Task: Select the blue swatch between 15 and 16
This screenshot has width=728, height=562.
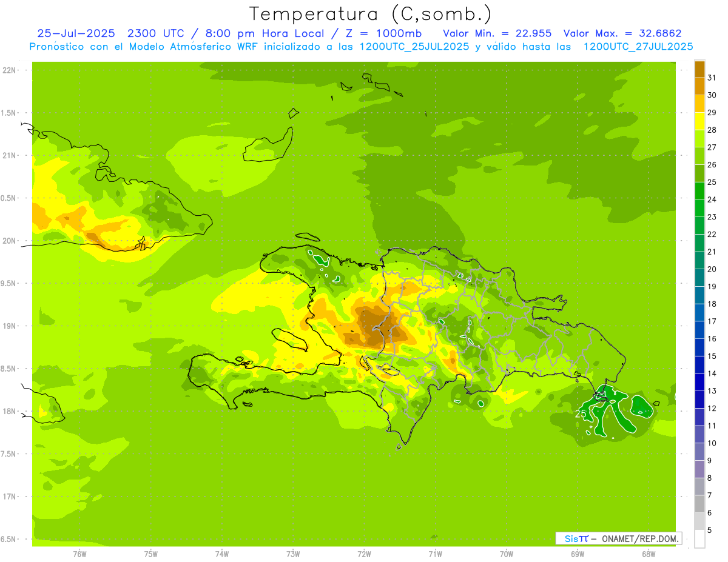Action: 699,347
